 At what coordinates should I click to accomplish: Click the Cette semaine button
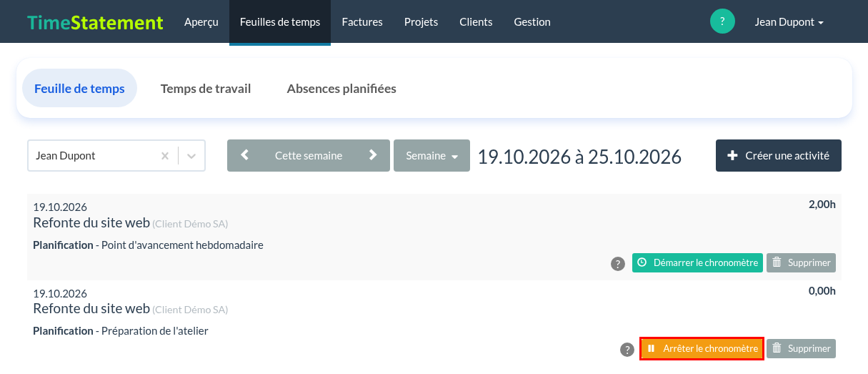[309, 155]
